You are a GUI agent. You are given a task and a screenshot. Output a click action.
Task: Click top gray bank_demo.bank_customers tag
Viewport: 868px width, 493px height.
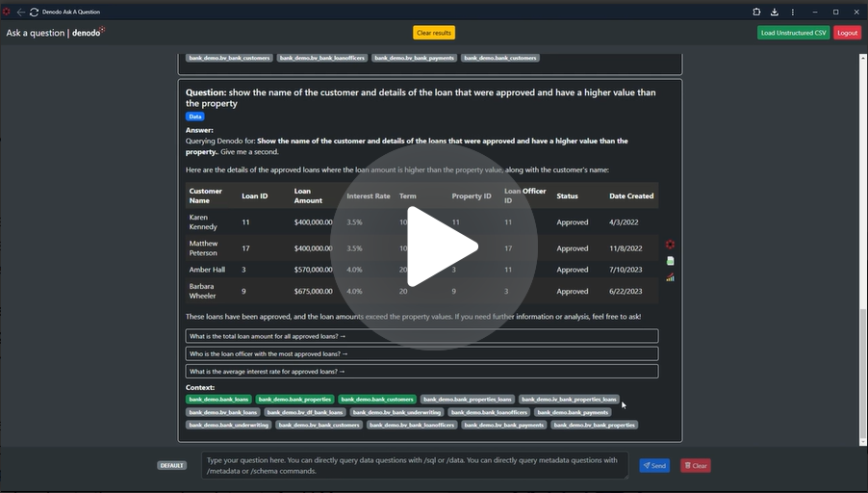pyautogui.click(x=499, y=58)
